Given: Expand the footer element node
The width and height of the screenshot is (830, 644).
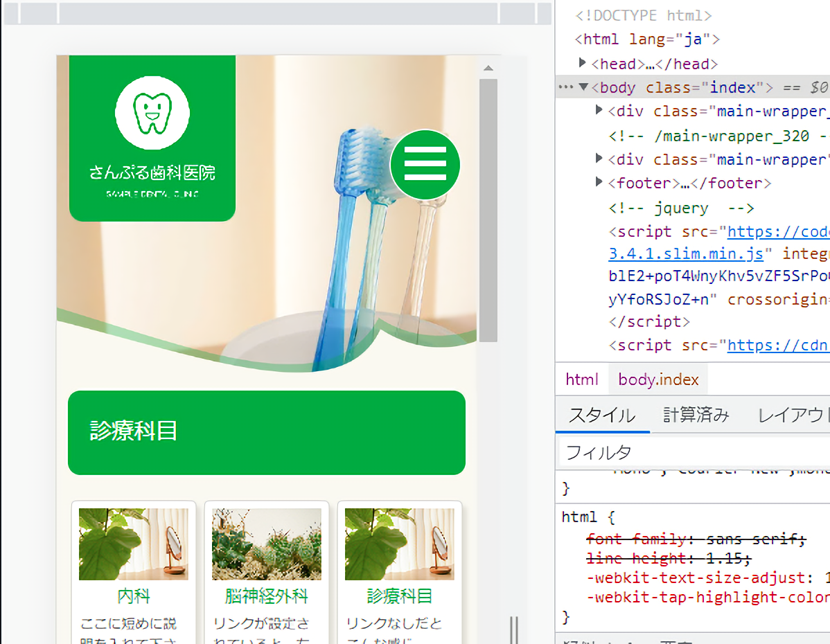Looking at the screenshot, I should (x=599, y=183).
